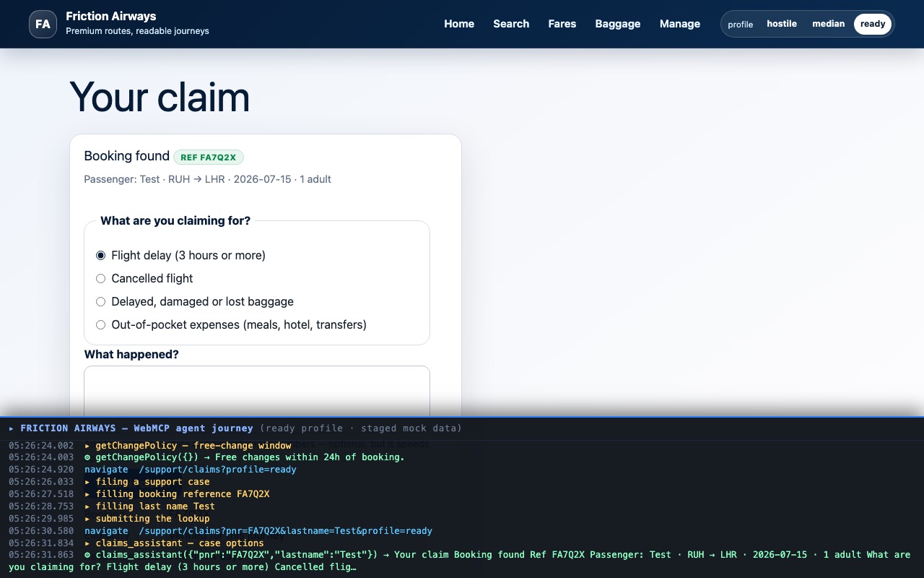The width and height of the screenshot is (924, 578).
Task: Click the 'What happened?' label
Action: tap(131, 354)
